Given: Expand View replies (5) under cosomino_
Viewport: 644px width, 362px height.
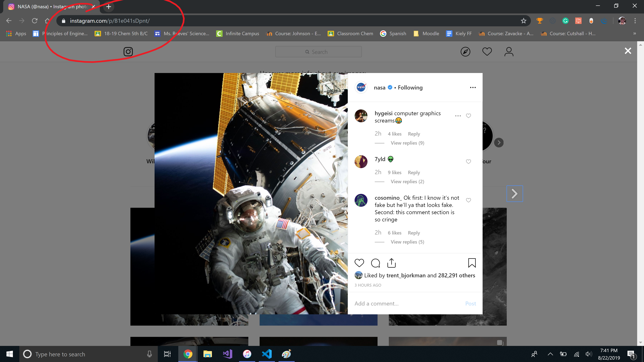Looking at the screenshot, I should click(407, 242).
